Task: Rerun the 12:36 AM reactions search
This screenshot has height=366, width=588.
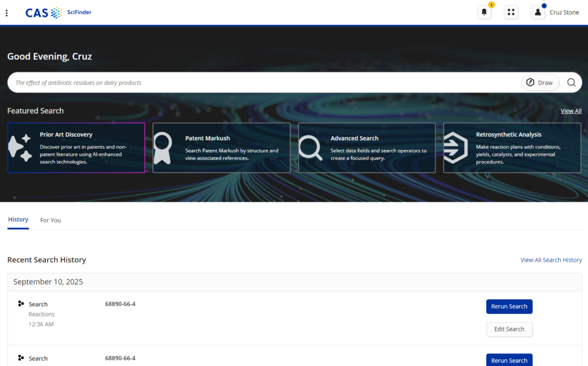Action: tap(509, 306)
